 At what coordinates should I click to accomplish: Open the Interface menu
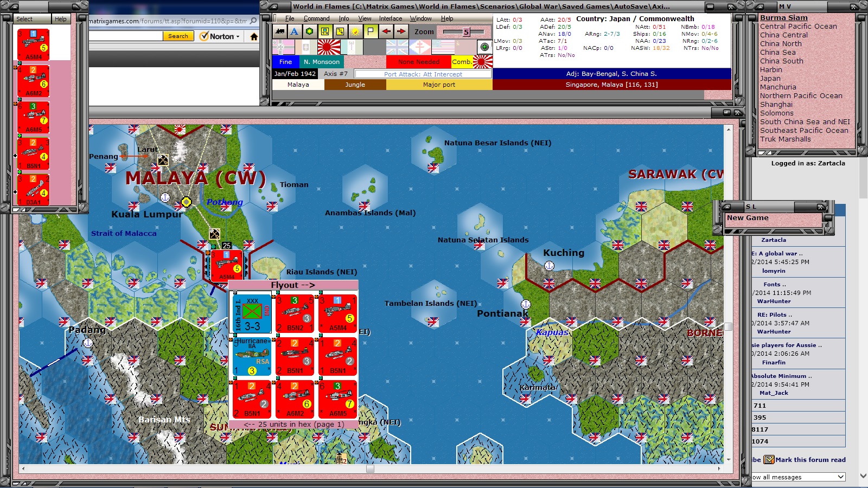click(x=390, y=18)
